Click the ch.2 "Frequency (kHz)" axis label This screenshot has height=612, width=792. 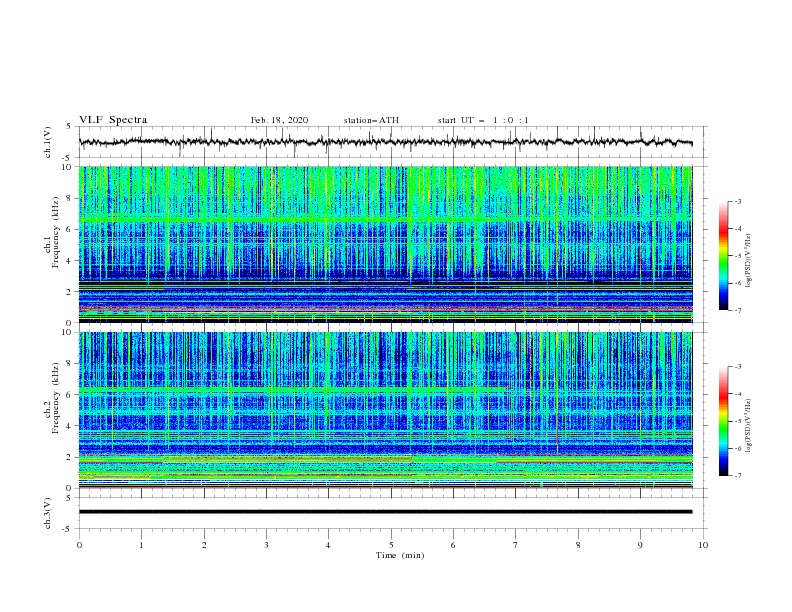point(56,397)
